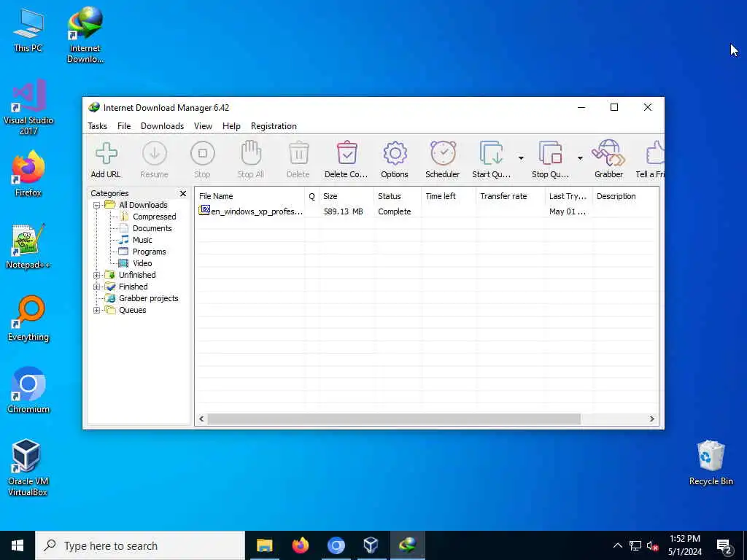Viewport: 747px width, 560px height.
Task: Sort by the Q column header
Action: coord(312,196)
